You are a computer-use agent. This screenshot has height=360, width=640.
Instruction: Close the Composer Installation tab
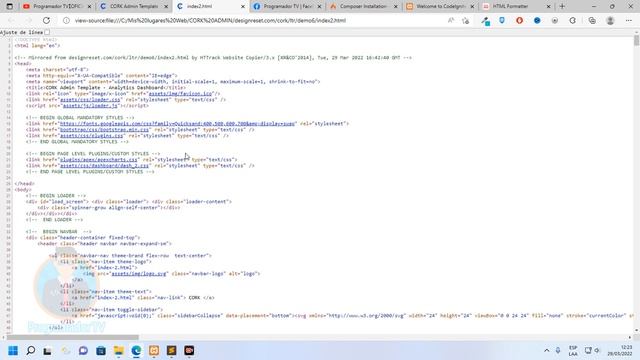(x=396, y=7)
